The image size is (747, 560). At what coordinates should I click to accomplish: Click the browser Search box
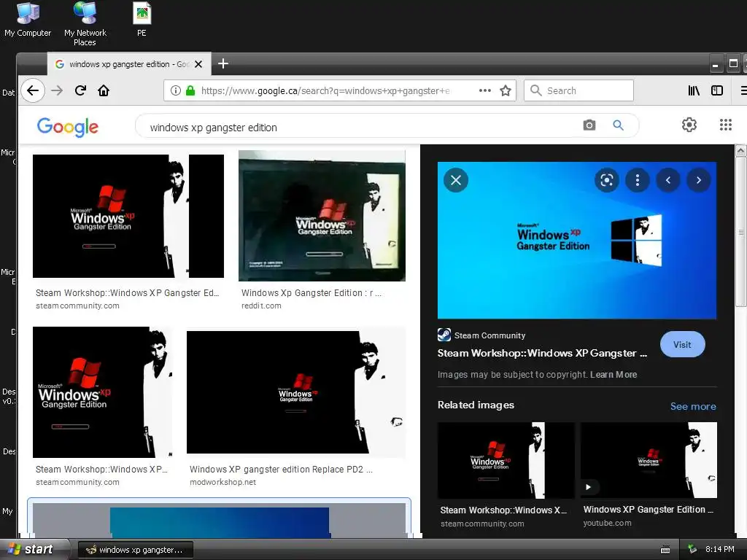pyautogui.click(x=578, y=90)
